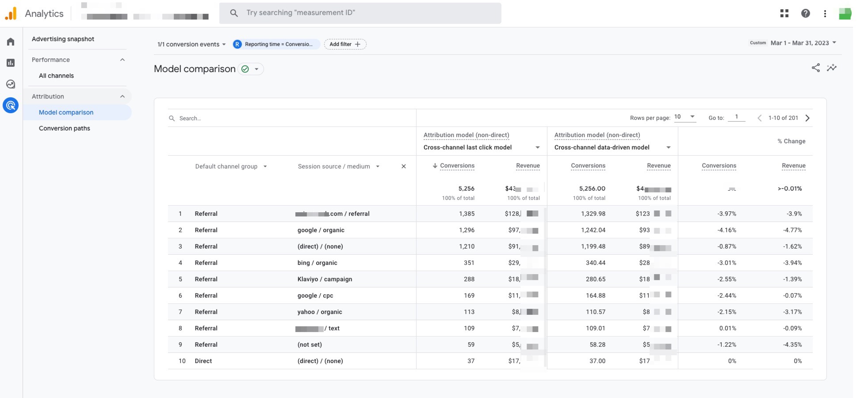Open Conversion paths report
This screenshot has height=398, width=868.
click(64, 128)
